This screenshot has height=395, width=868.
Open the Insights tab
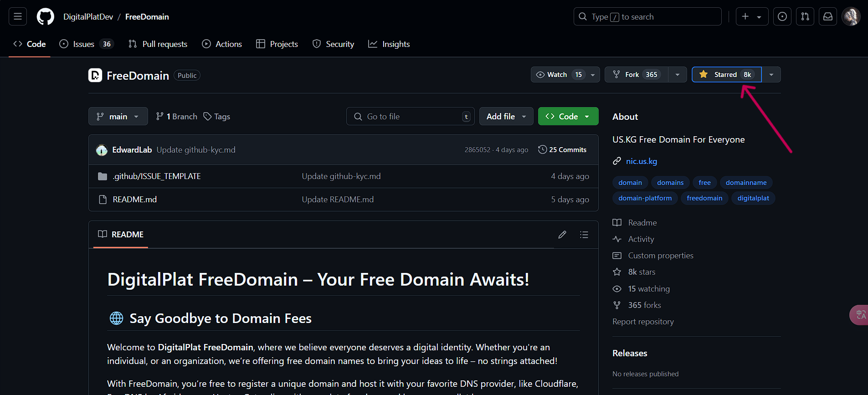(389, 44)
